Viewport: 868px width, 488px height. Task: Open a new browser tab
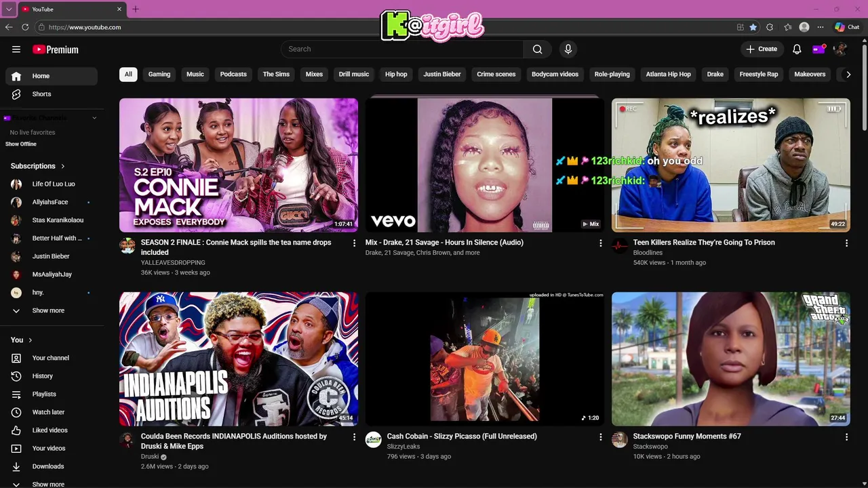[x=135, y=9]
